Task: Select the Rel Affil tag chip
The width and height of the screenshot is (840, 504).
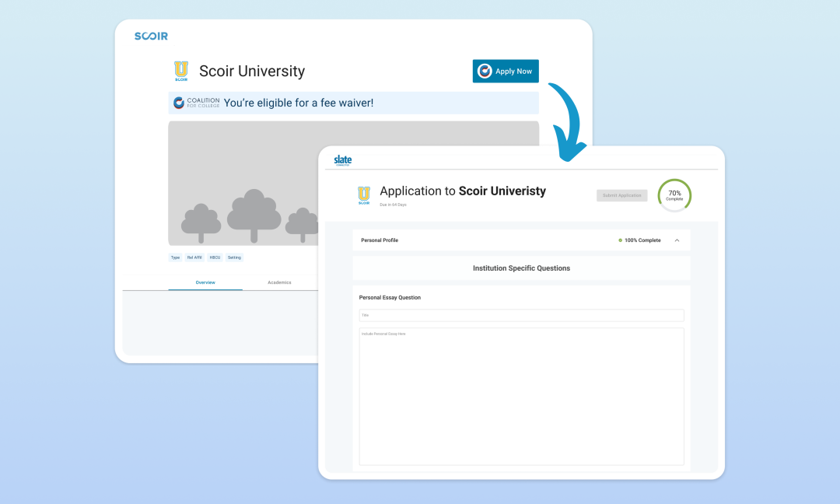Action: (x=194, y=257)
